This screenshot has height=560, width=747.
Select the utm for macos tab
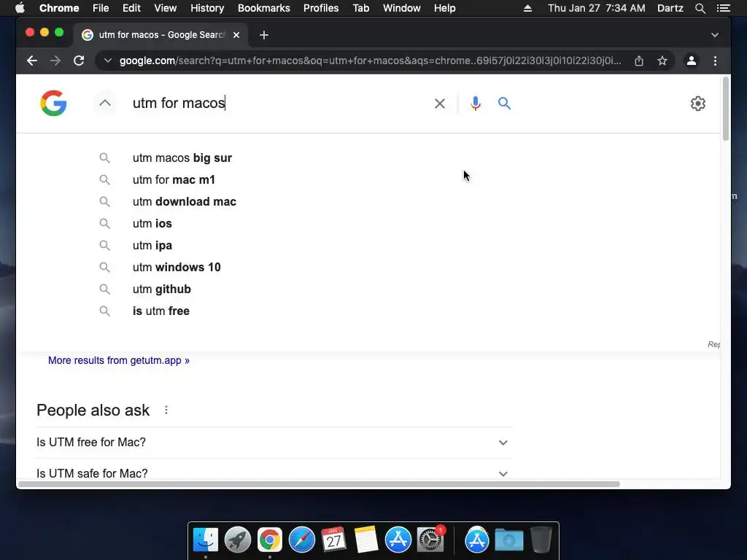click(161, 35)
